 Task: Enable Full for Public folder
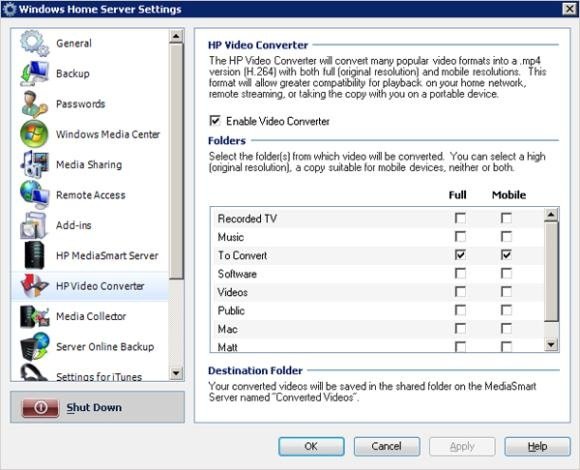pyautogui.click(x=460, y=310)
